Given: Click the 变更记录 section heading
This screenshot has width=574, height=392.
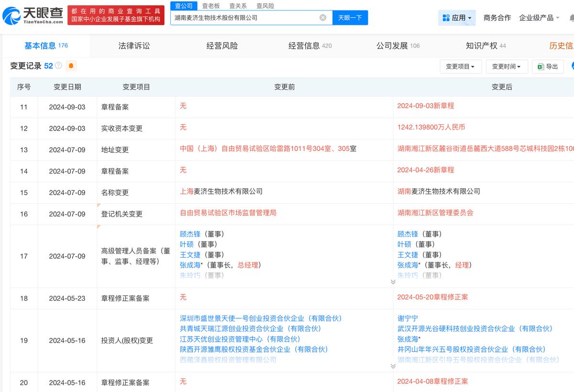Looking at the screenshot, I should (x=26, y=66).
